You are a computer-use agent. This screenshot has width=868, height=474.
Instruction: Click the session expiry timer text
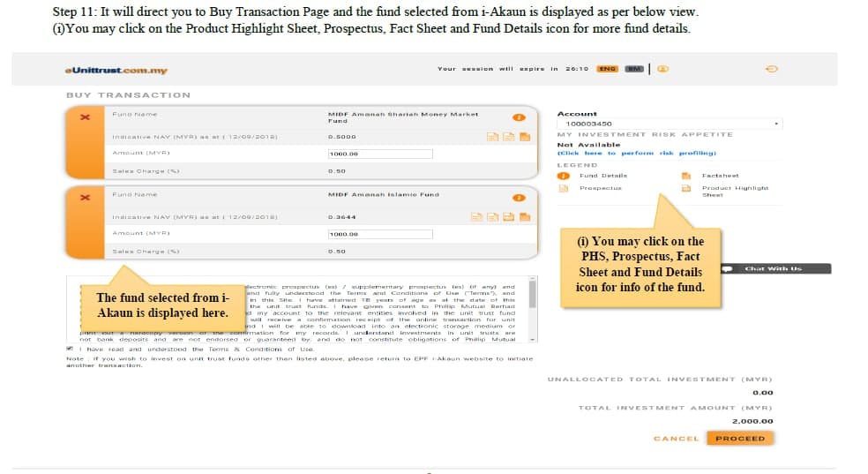[x=513, y=69]
